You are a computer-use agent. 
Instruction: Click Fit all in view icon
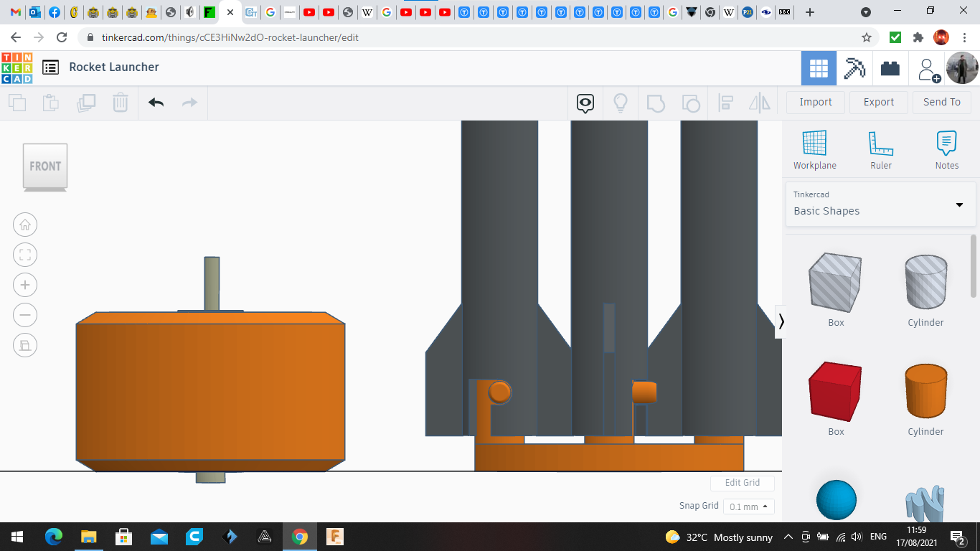(25, 255)
